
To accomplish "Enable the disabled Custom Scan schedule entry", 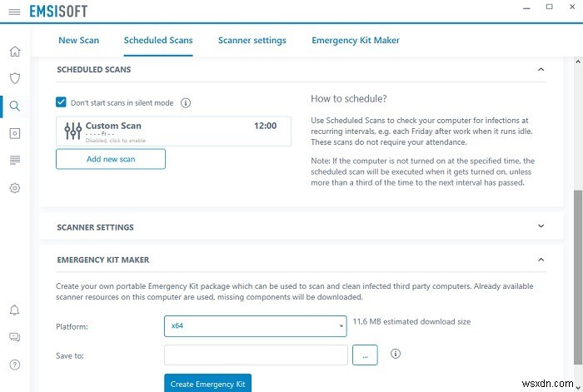I will 173,131.
